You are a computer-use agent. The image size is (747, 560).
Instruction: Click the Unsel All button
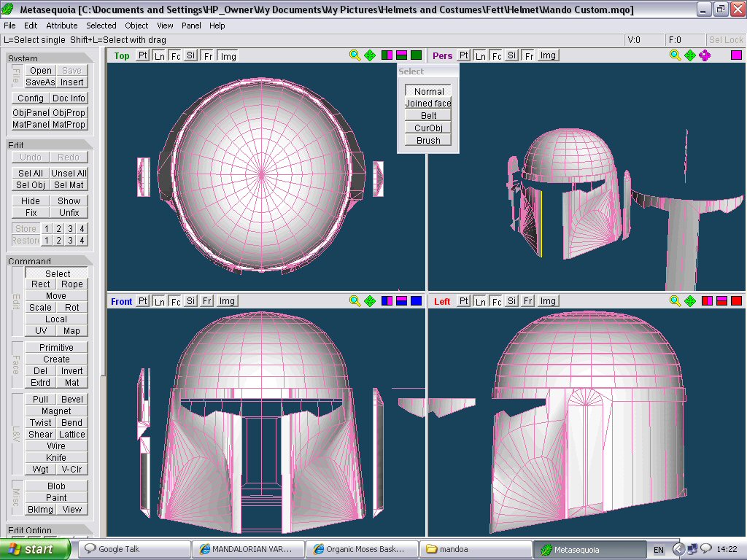coord(69,173)
